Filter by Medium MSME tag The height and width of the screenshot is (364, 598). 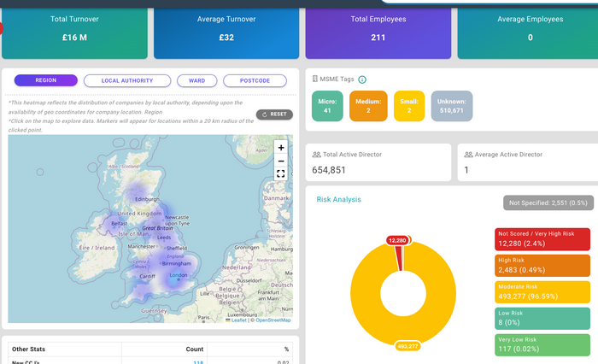tap(368, 105)
